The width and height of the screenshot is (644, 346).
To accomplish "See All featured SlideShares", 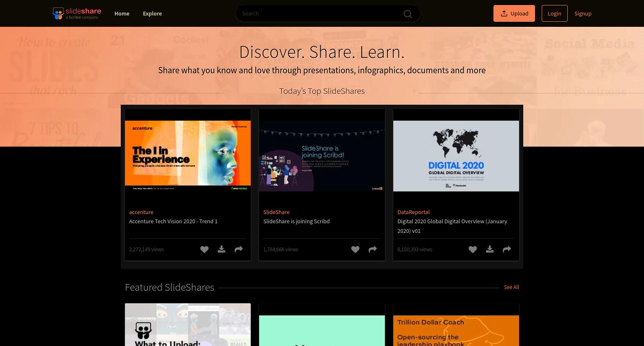I will pos(512,287).
